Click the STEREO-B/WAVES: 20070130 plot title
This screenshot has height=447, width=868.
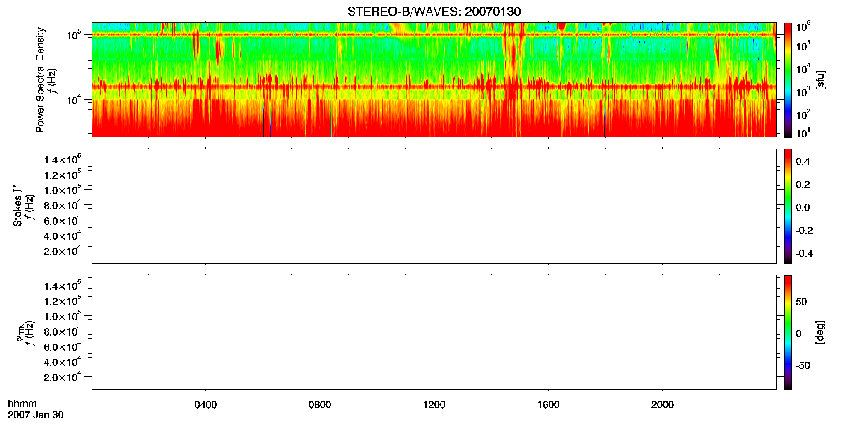pyautogui.click(x=434, y=12)
